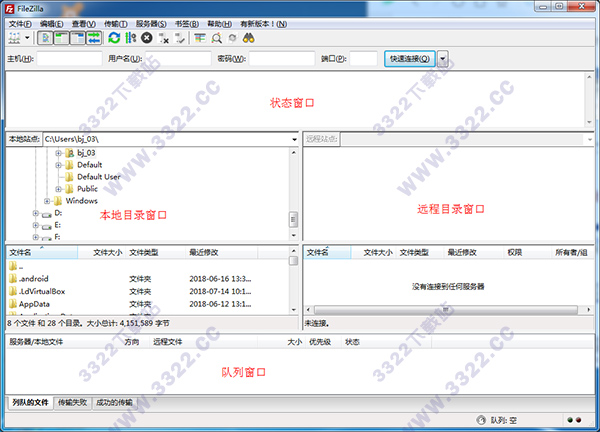Screen dimensions: 600x432
Task: Click the 主机(H) host input field
Action: click(x=70, y=59)
